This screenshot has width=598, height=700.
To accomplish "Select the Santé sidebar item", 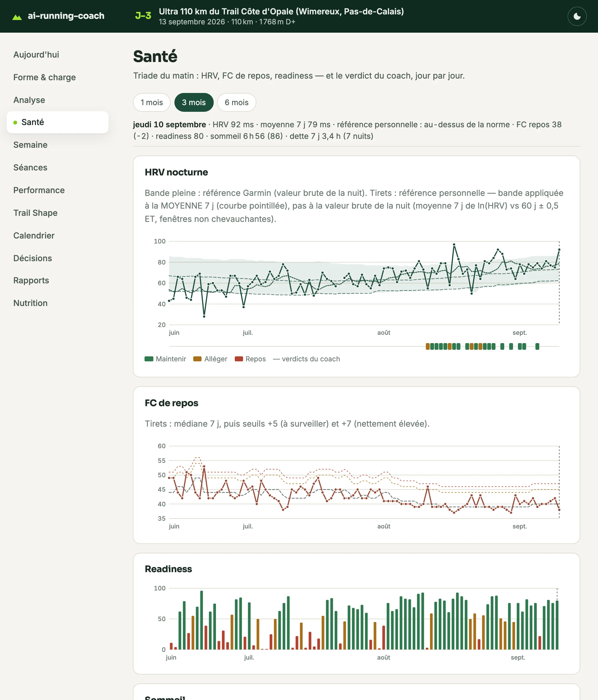I will (x=58, y=122).
